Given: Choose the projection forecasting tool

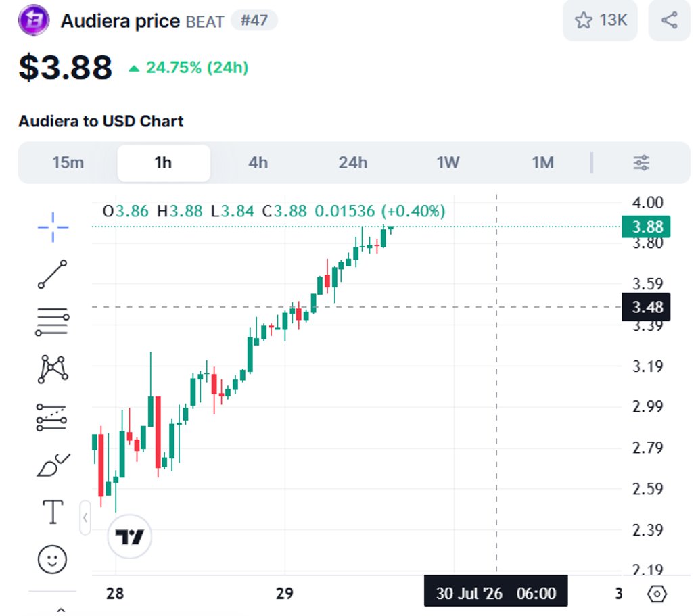Looking at the screenshot, I should [x=51, y=417].
